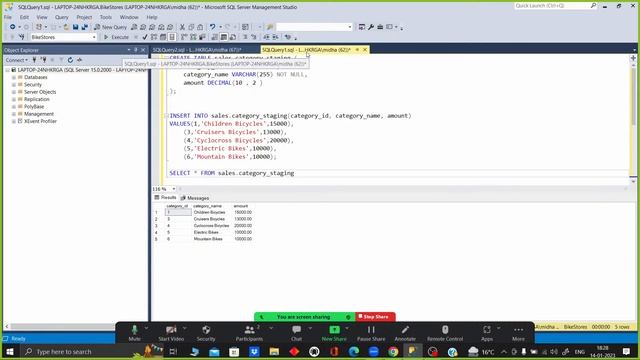This screenshot has width=640, height=360.
Task: Click the Save All icon
Action: (x=84, y=27)
